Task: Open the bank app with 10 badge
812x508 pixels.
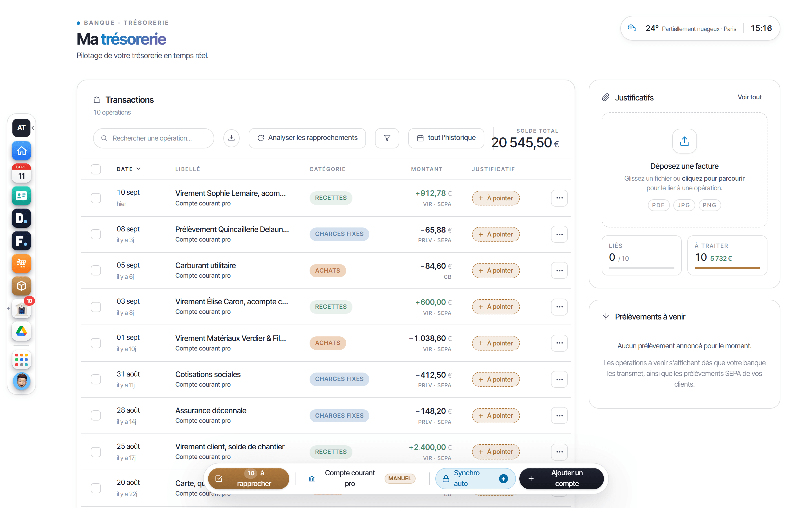Action: coord(21,309)
